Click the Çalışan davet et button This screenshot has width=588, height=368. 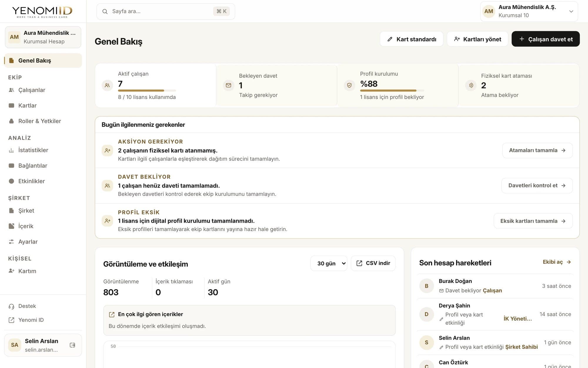546,39
